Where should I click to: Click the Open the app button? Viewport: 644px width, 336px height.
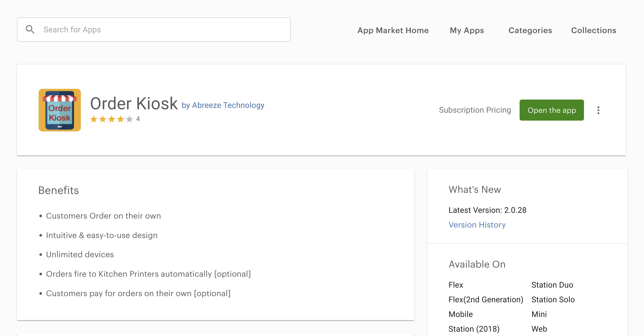551,110
